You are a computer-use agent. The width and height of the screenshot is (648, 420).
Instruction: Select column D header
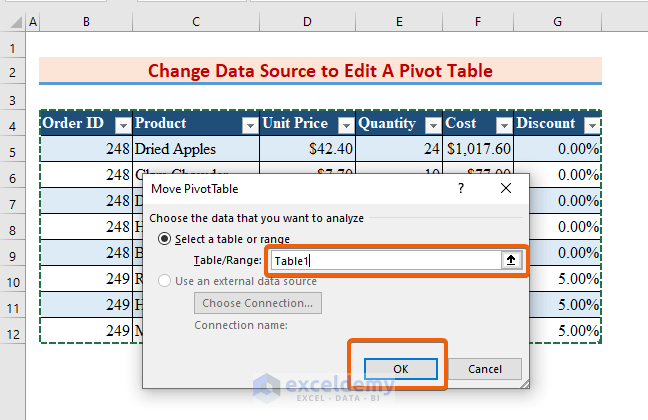pos(307,21)
